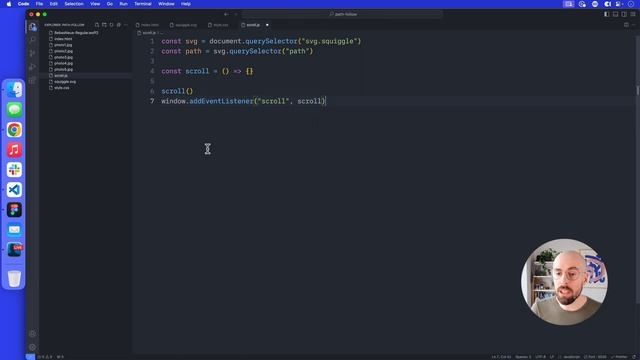This screenshot has width=640, height=360.
Task: Go back with the title bar left arrow
Action: pyautogui.click(x=226, y=14)
